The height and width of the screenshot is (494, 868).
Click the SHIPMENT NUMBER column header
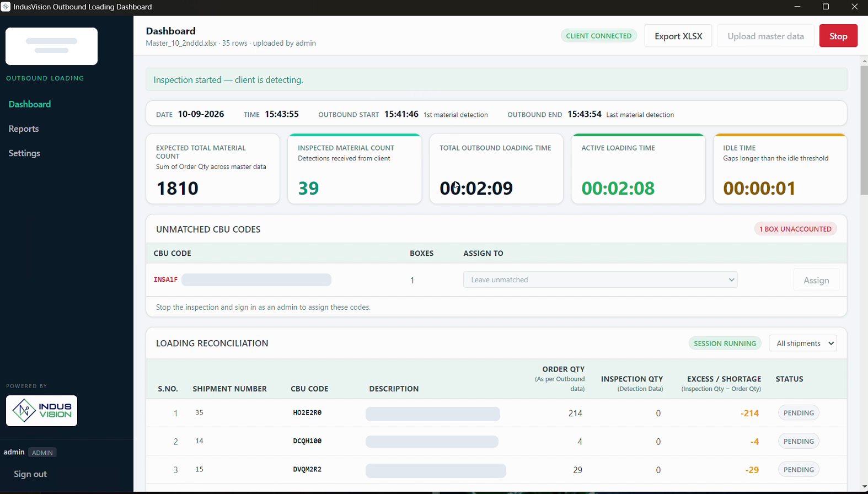point(229,389)
